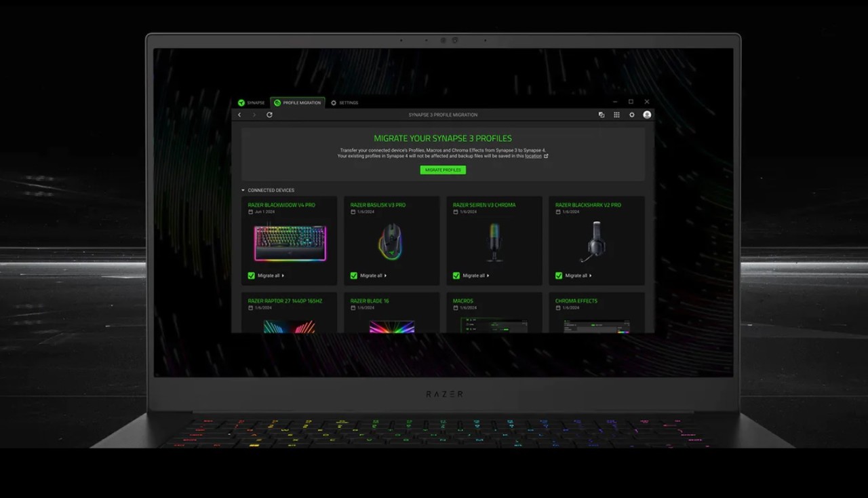
Task: Click the calendar icon on Basilisk V3 Pro card
Action: [353, 212]
